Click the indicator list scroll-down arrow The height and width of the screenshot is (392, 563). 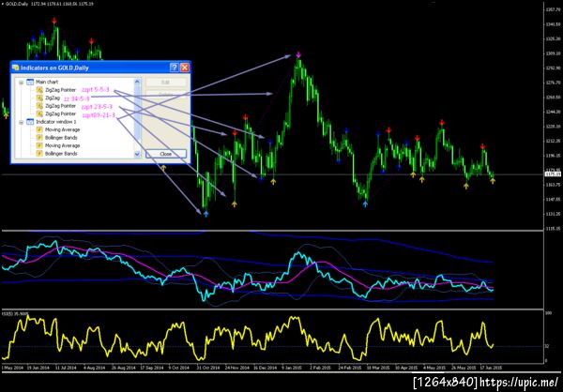click(x=137, y=154)
